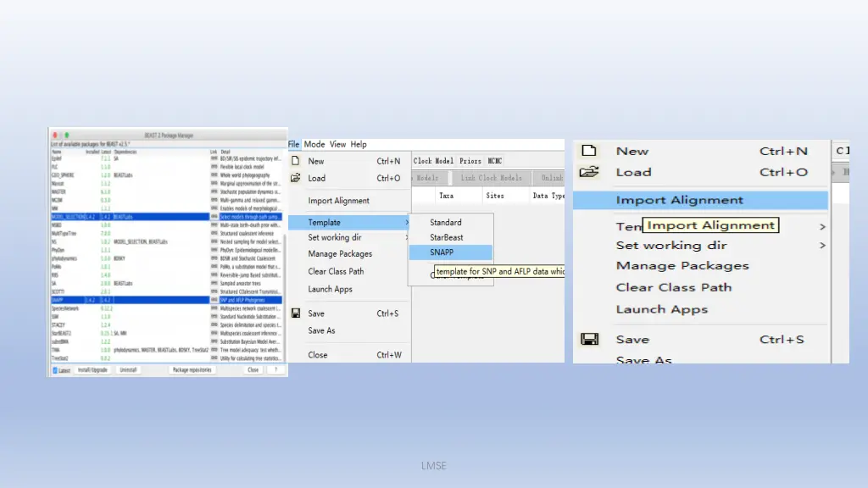868x488 pixels.
Task: Select the StarBEAST2 package name
Action: point(61,333)
